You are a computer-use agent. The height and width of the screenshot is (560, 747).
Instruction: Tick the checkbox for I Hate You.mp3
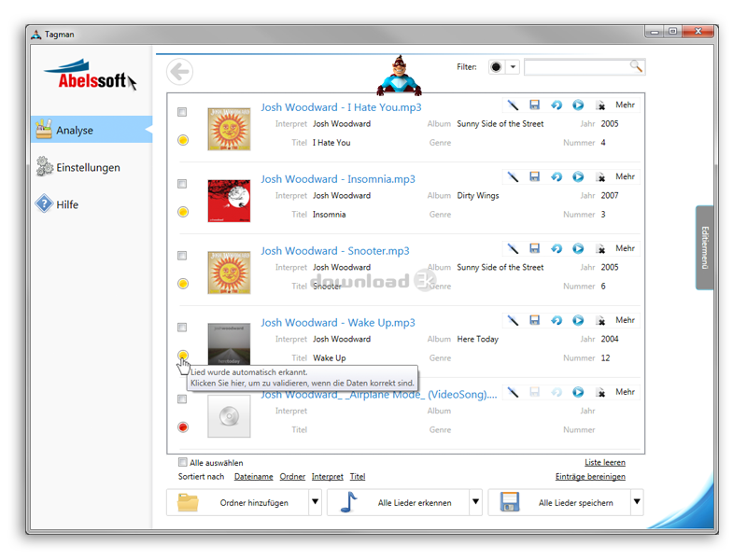182,112
